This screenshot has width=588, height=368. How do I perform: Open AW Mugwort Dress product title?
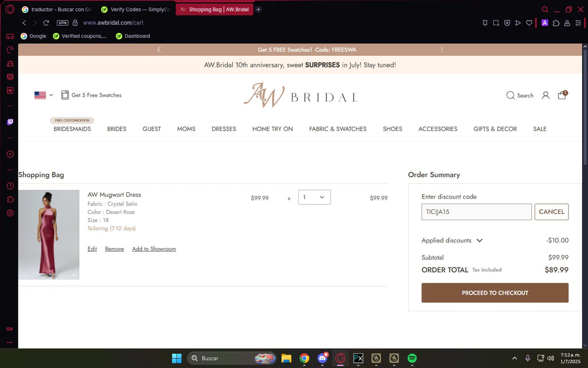tap(114, 195)
